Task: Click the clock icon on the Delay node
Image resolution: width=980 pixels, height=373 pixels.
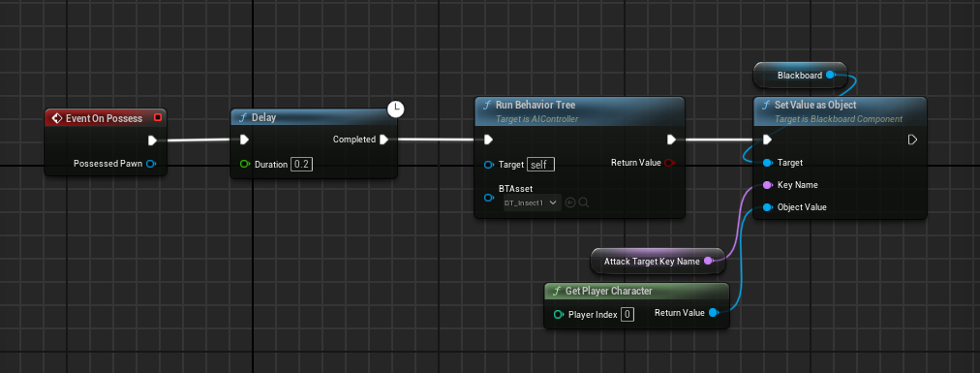Action: 396,109
